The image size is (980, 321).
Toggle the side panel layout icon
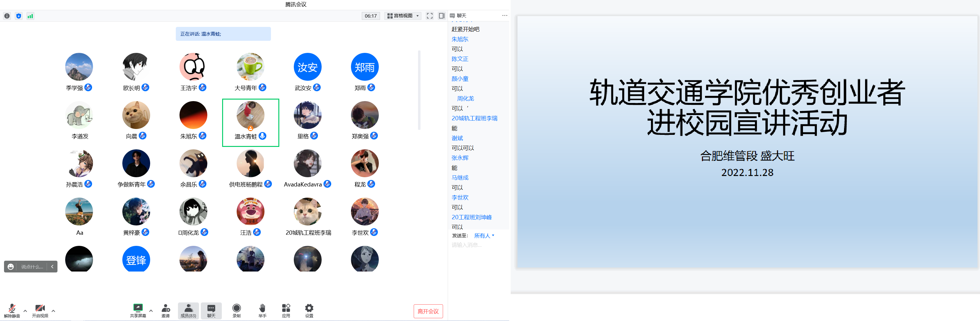[x=441, y=15]
